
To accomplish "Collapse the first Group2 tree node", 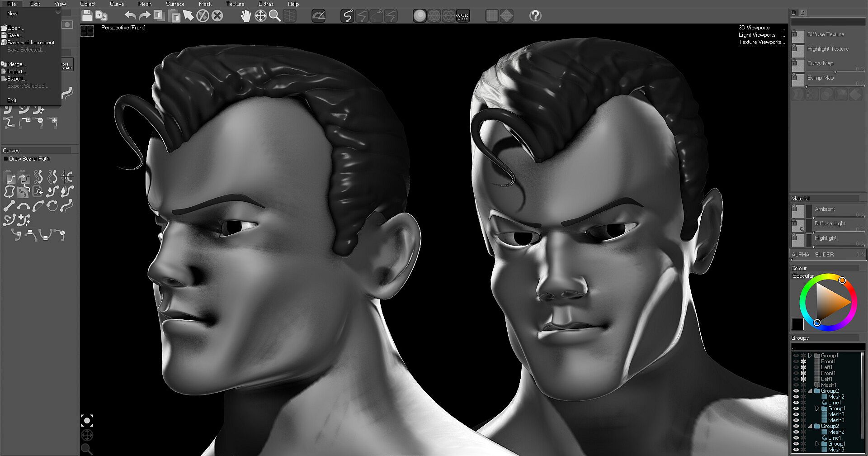I will (810, 391).
